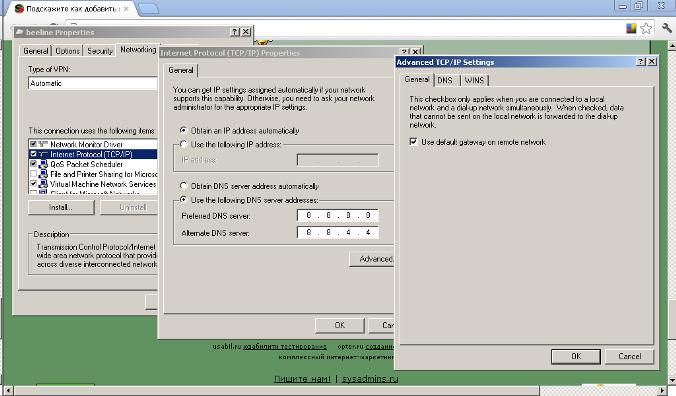
Task: Click the File and Printer Sharing item icon
Action: pos(43,174)
